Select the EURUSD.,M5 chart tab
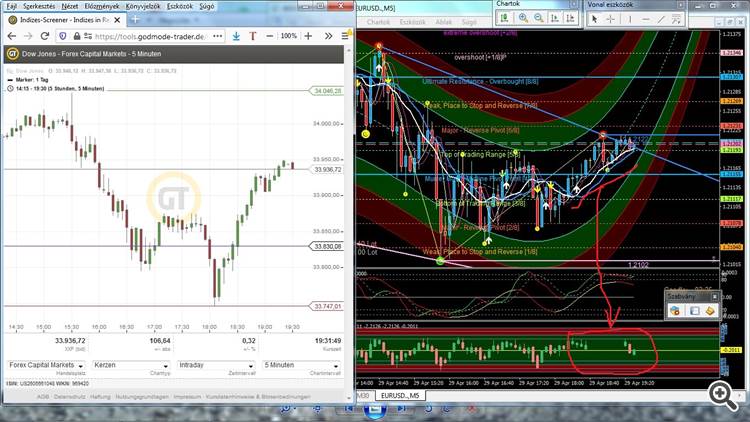750x422 pixels. pos(400,396)
